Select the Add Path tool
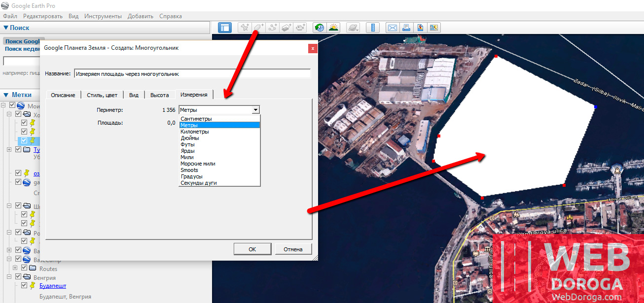 tap(273, 28)
